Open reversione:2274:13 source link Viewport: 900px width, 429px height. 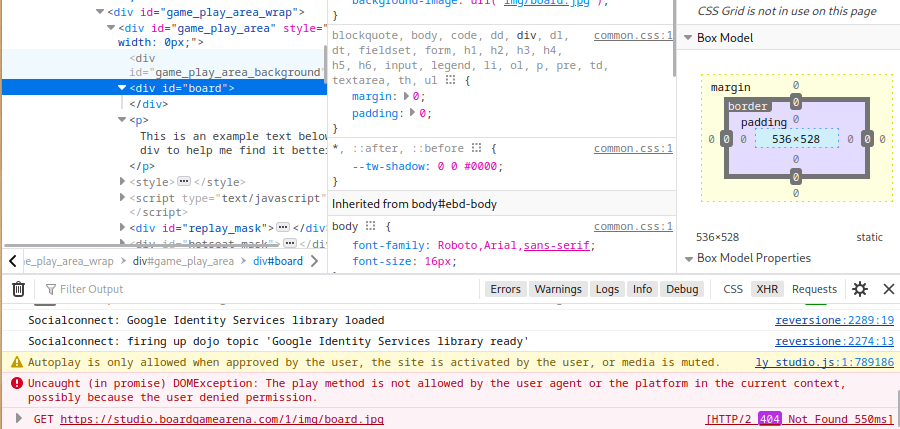pyautogui.click(x=835, y=342)
